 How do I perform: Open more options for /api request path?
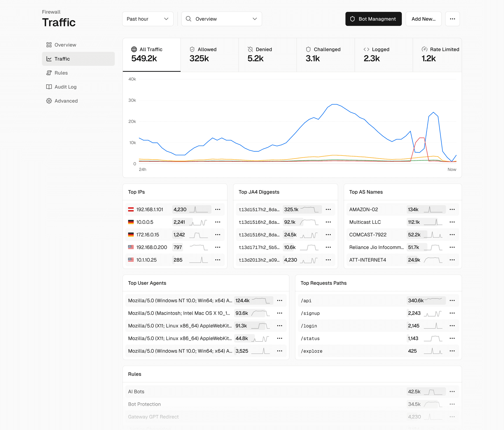click(x=452, y=301)
